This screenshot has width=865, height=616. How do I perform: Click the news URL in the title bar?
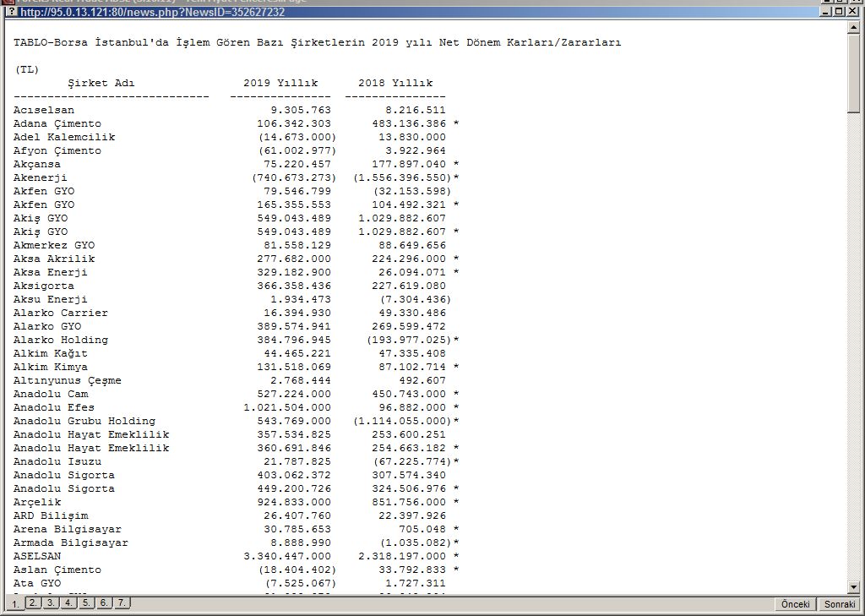coord(152,12)
